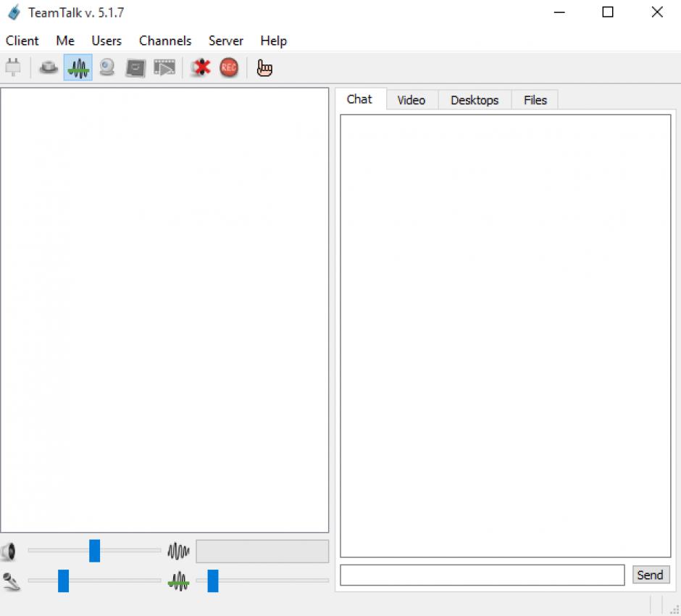Click the desktop sharing icon in toolbar
Viewport: 681px width, 616px height.
[135, 68]
